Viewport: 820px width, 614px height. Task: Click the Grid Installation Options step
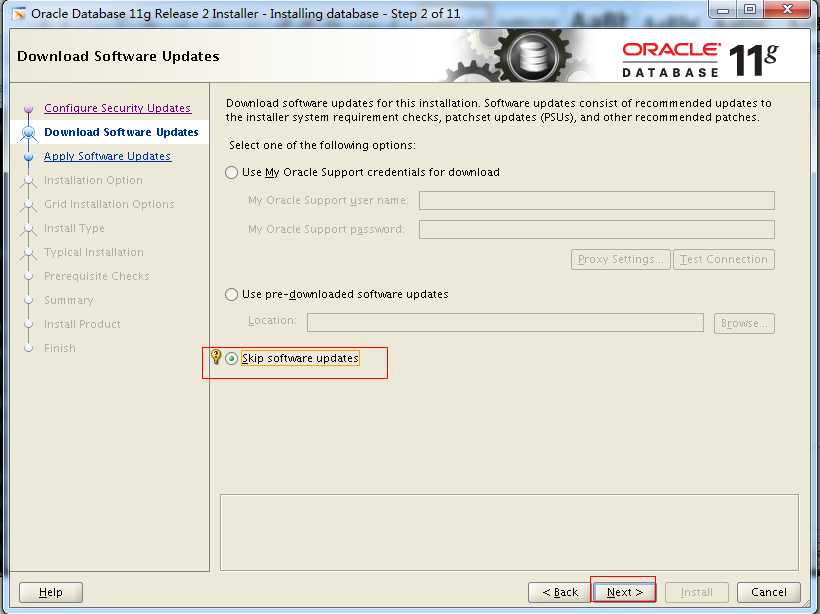(x=109, y=204)
